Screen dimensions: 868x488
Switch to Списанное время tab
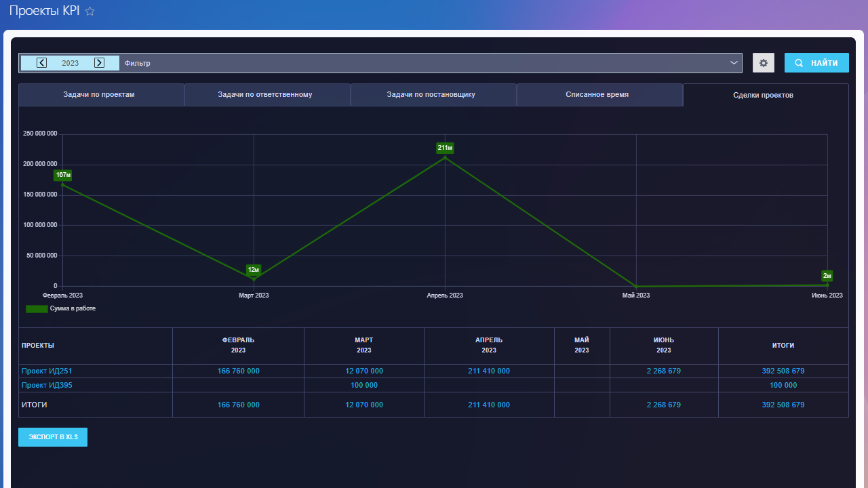point(597,95)
